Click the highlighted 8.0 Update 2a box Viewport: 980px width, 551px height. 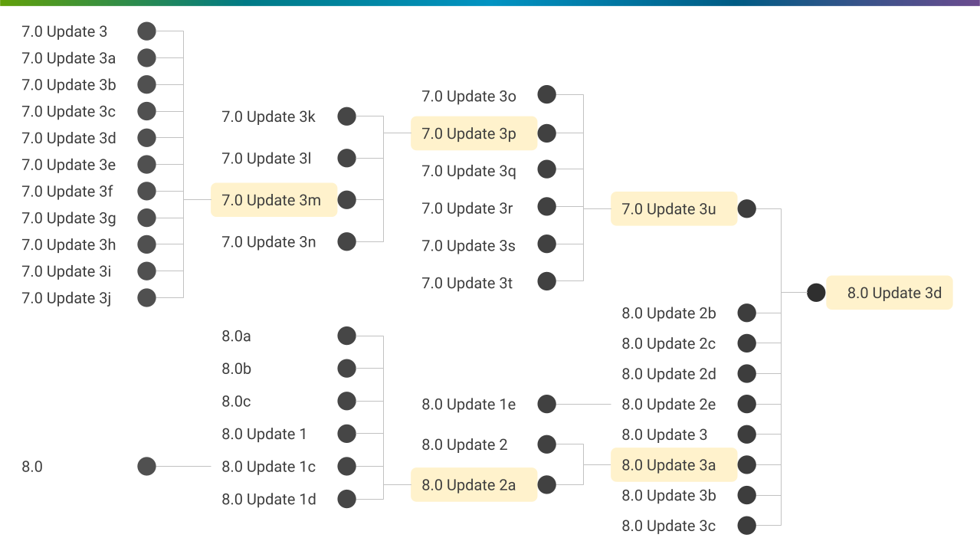tap(470, 485)
